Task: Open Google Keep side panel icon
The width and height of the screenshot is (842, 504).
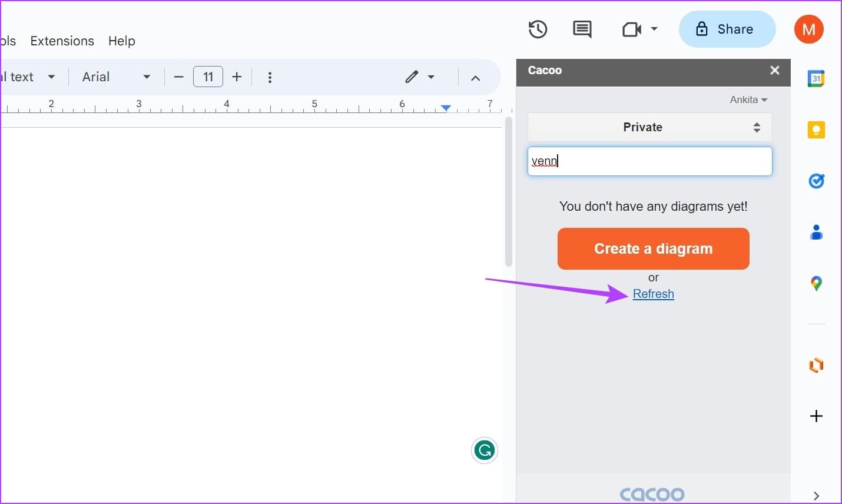Action: click(x=816, y=130)
